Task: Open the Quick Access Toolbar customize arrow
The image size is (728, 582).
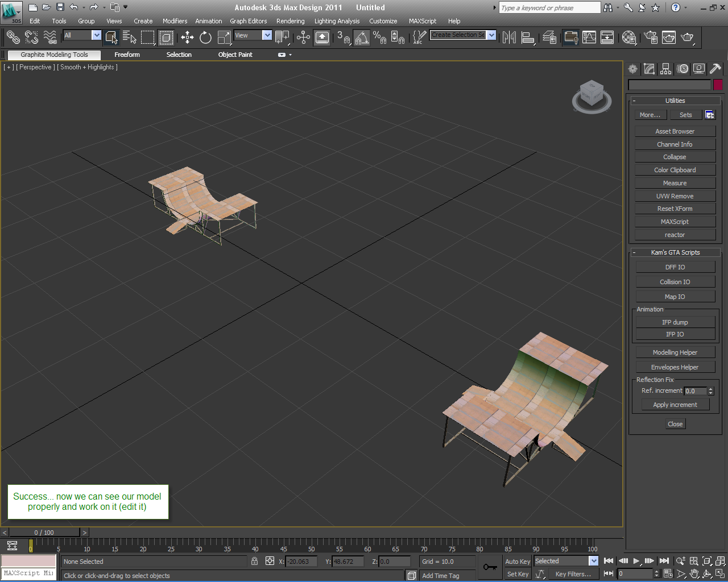Action: (125, 7)
